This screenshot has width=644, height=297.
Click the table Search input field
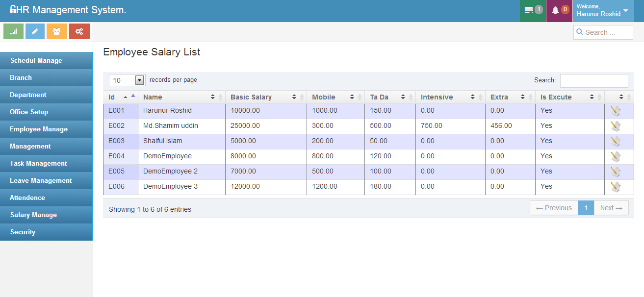pos(593,80)
